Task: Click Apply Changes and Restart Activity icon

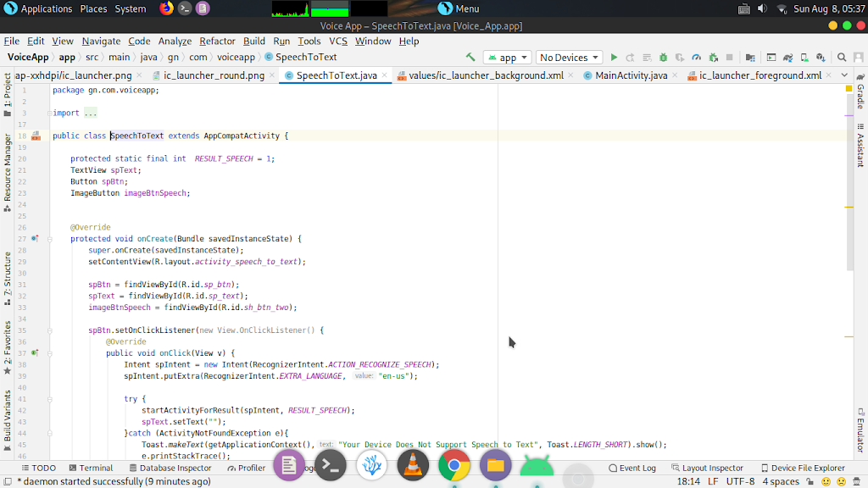Action: 630,58
